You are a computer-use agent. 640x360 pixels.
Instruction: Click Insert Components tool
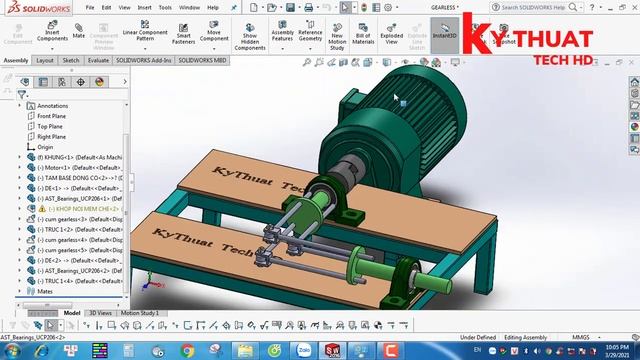pyautogui.click(x=52, y=31)
